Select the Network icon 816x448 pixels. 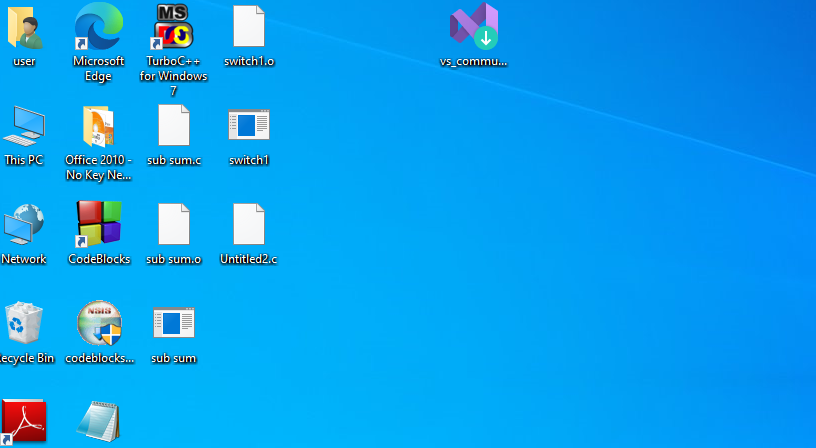[x=24, y=225]
